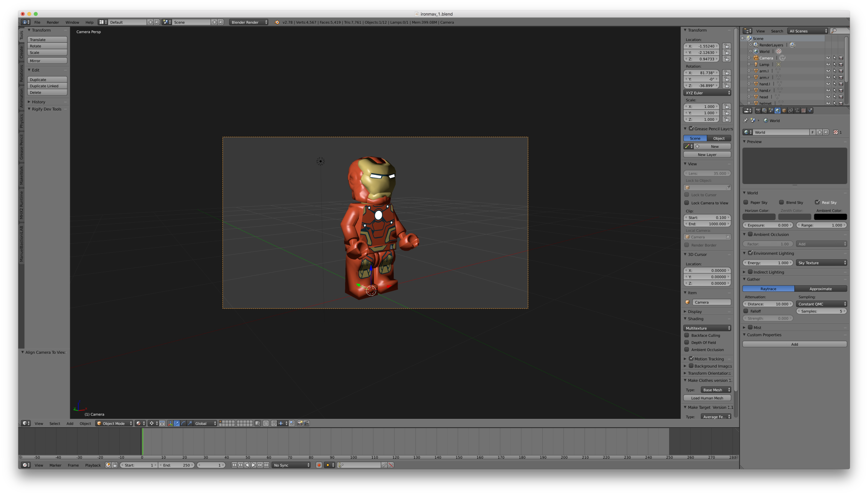Viewport: 868px width, 495px height.
Task: Enable Ambient Occlusion panel checkbox in World
Action: click(750, 234)
